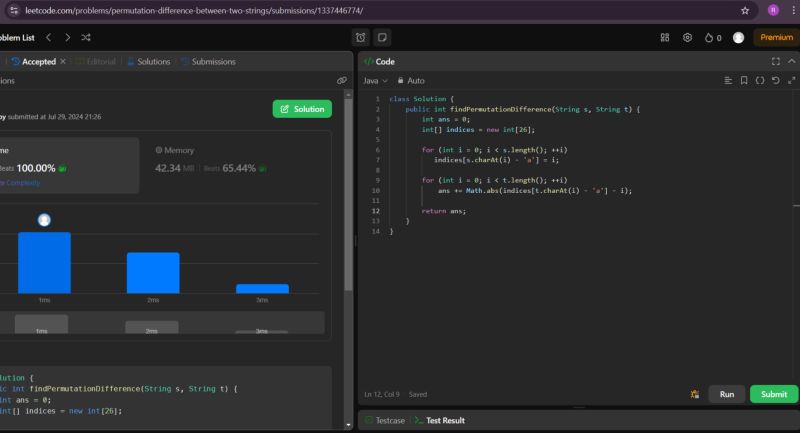Click the editor bookmark icon
Screen dimensions: 800x433
(744, 81)
